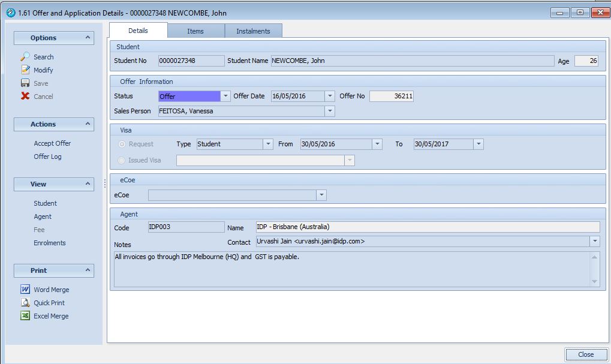611x364 pixels.
Task: Click the Excel Merge icon
Action: 25,316
